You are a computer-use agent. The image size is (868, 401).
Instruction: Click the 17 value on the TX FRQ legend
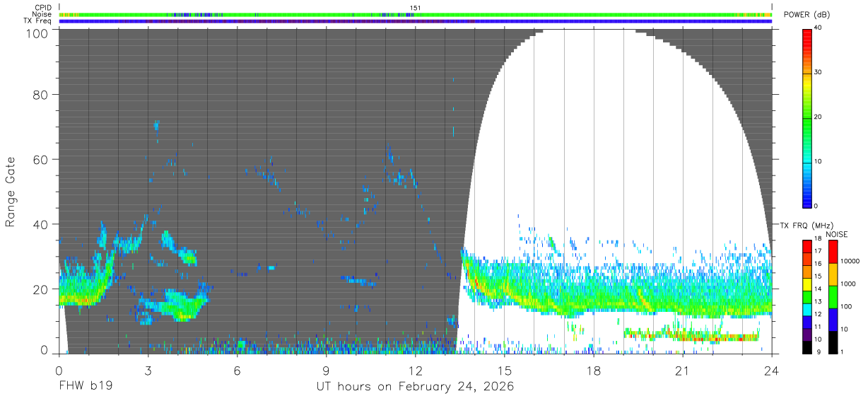819,251
